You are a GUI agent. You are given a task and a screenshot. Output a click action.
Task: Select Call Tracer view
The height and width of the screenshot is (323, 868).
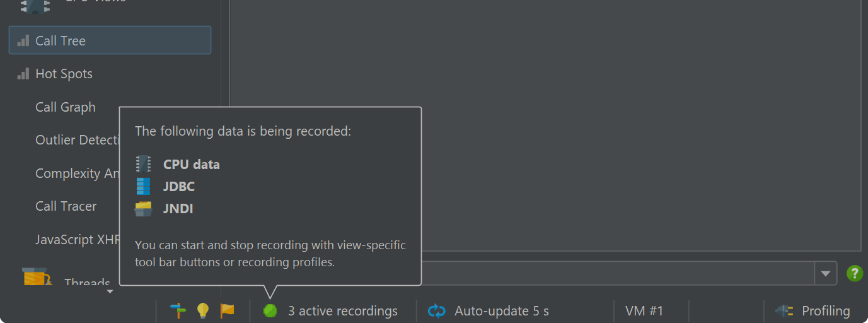pos(66,206)
